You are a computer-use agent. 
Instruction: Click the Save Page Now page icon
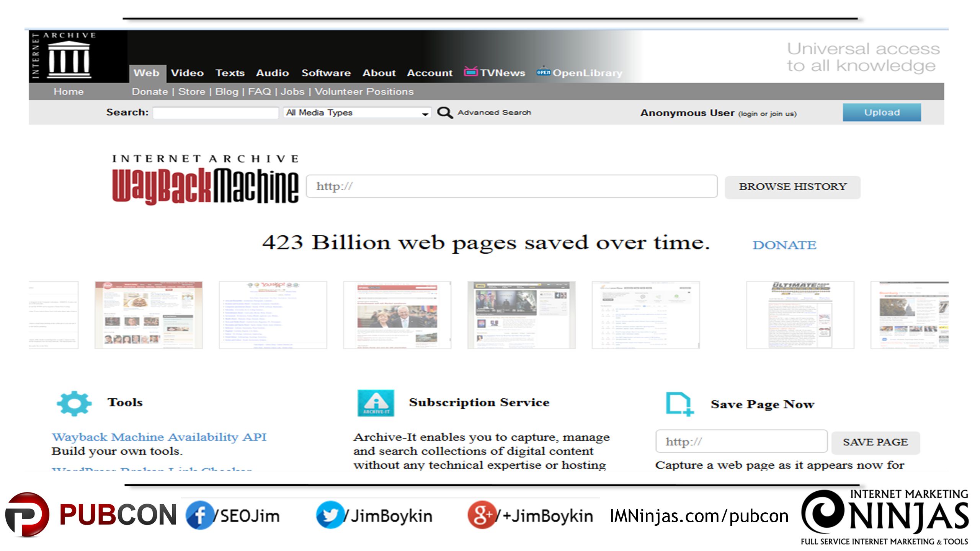679,404
